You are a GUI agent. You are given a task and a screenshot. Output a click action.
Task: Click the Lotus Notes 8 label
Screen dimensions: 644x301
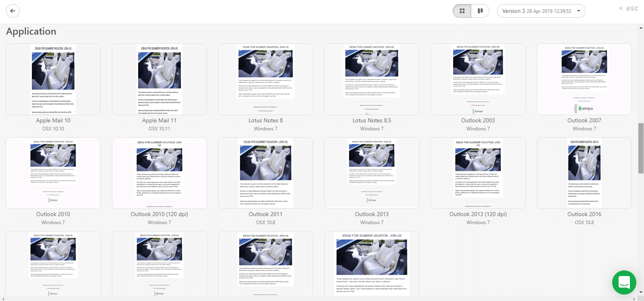click(x=266, y=120)
